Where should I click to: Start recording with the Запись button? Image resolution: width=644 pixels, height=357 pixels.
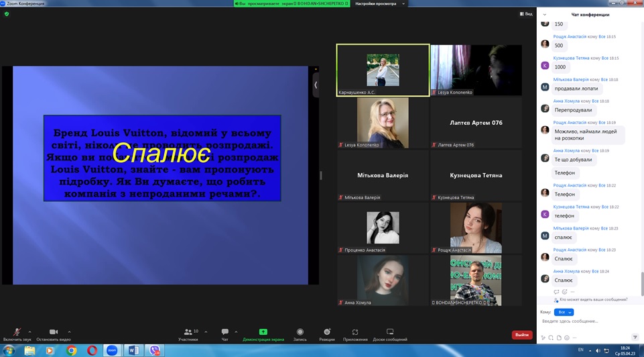(x=300, y=334)
